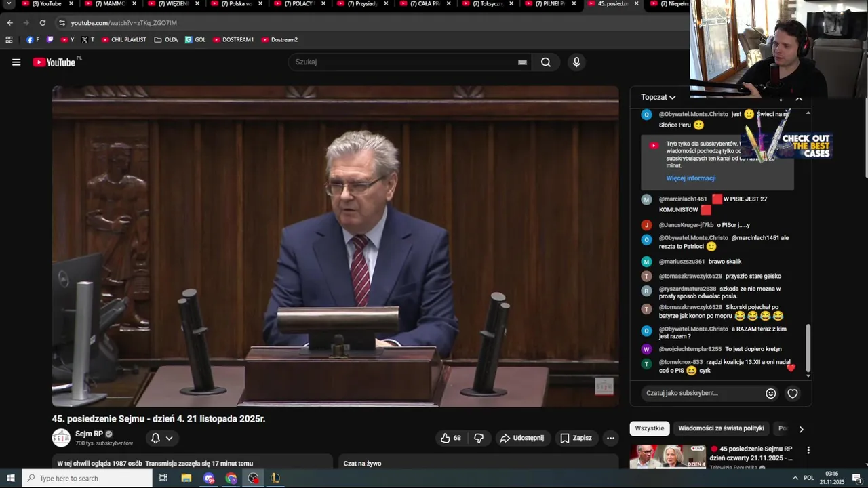This screenshot has width=868, height=488.
Task: Click the youtube.com address bar URL
Action: click(x=123, y=23)
